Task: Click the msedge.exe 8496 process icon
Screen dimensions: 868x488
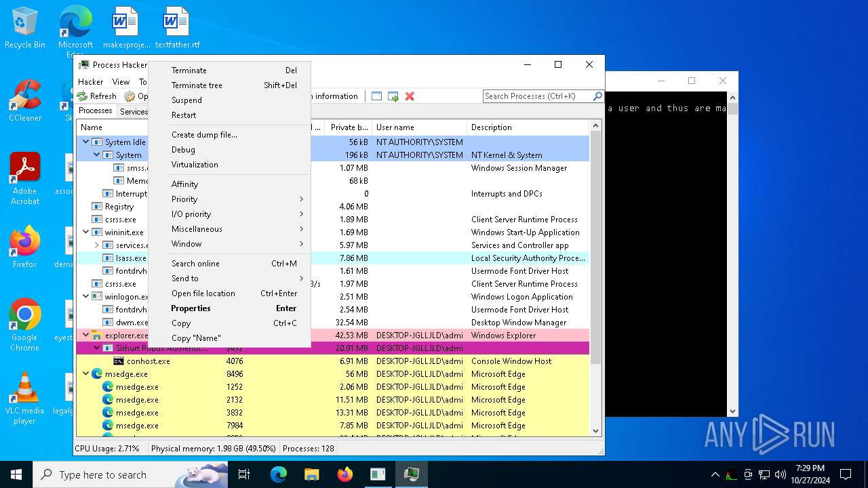Action: pyautogui.click(x=96, y=374)
